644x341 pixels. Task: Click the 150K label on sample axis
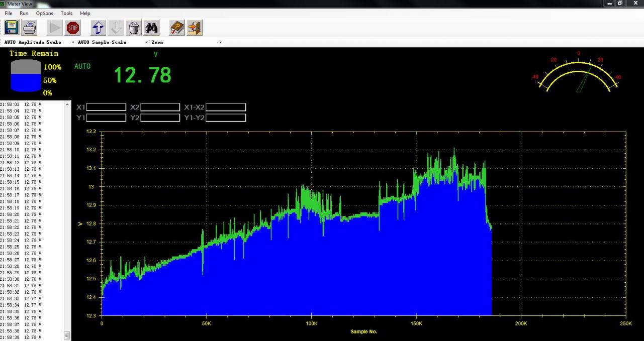pyautogui.click(x=416, y=324)
